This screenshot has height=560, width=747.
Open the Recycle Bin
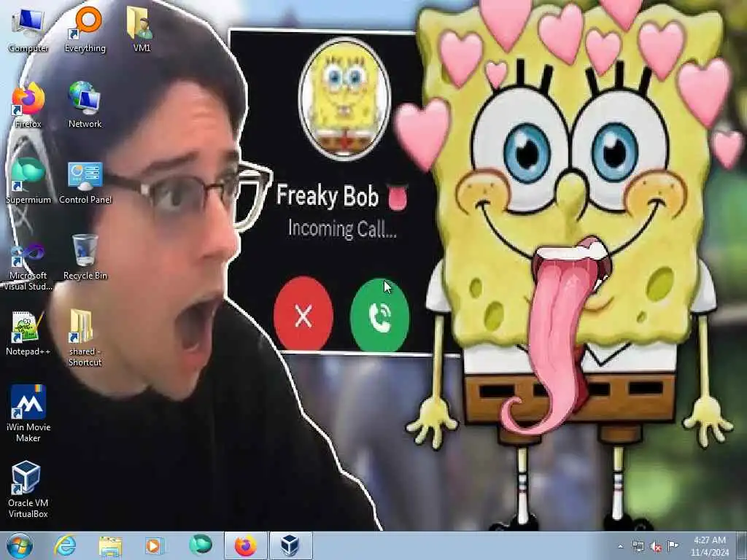point(85,257)
